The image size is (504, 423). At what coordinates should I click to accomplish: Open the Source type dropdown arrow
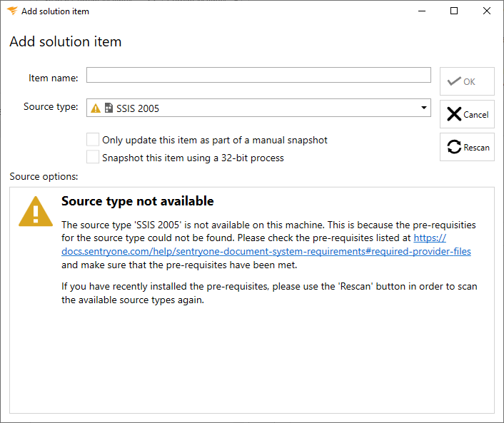[x=423, y=108]
